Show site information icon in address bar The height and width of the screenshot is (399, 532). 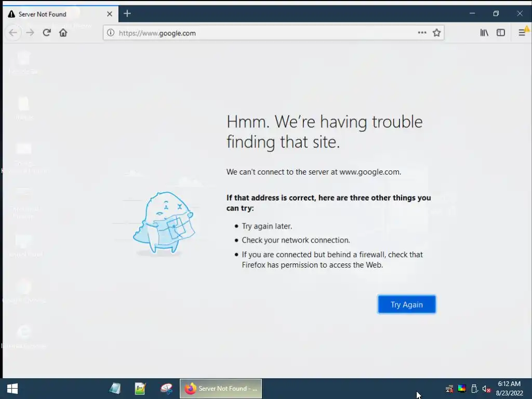tap(111, 33)
